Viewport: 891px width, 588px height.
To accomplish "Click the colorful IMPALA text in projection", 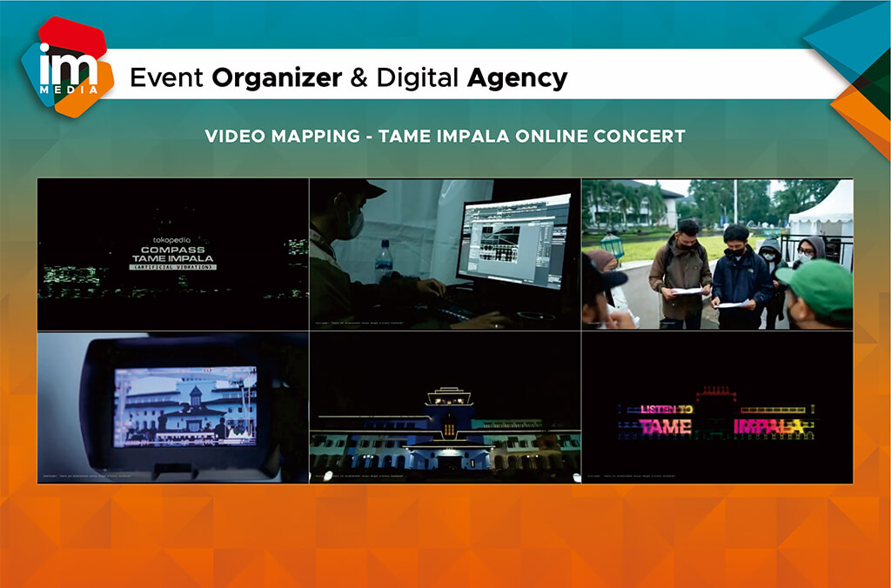I will [767, 426].
